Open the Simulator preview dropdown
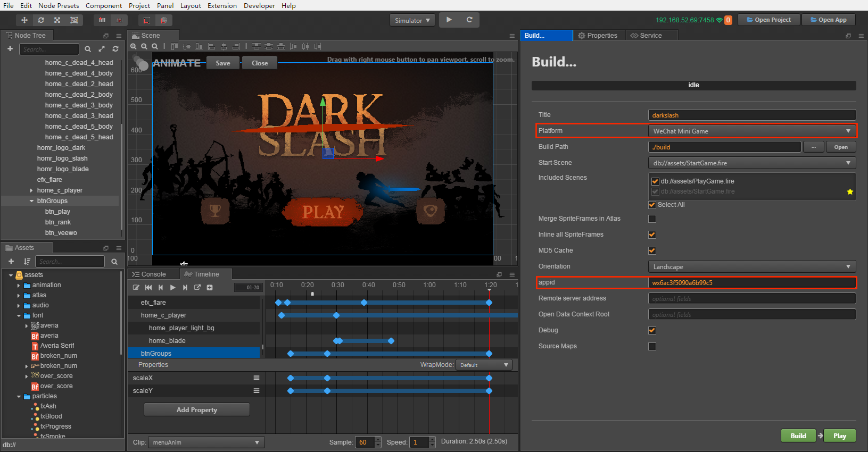868x452 pixels. 412,20
